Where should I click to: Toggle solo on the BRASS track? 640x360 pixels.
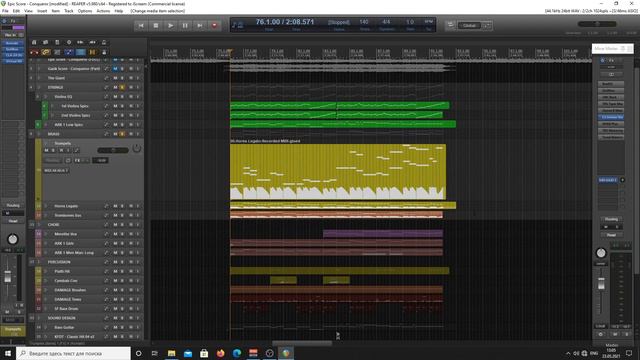click(122, 134)
